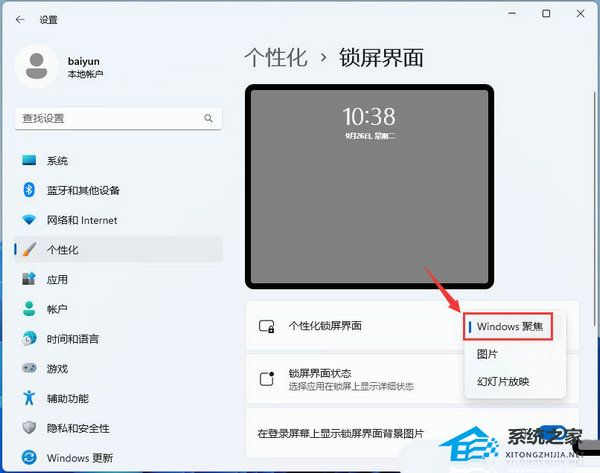Pick 幻灯片放映 from the dropdown list
This screenshot has height=473, width=600.
tap(503, 381)
